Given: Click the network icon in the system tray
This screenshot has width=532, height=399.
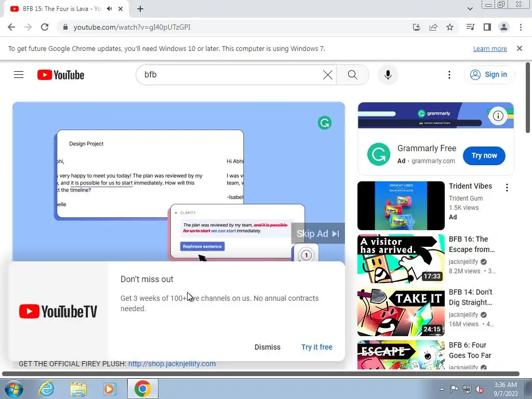Looking at the screenshot, I should point(467,389).
